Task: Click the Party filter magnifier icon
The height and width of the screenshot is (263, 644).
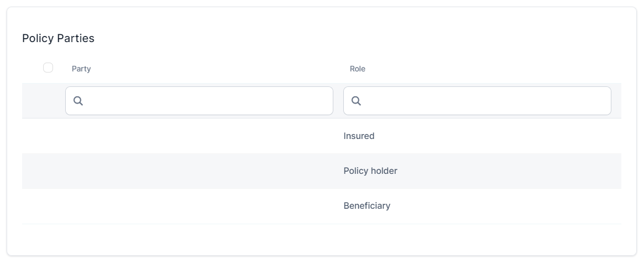Action: coord(78,101)
